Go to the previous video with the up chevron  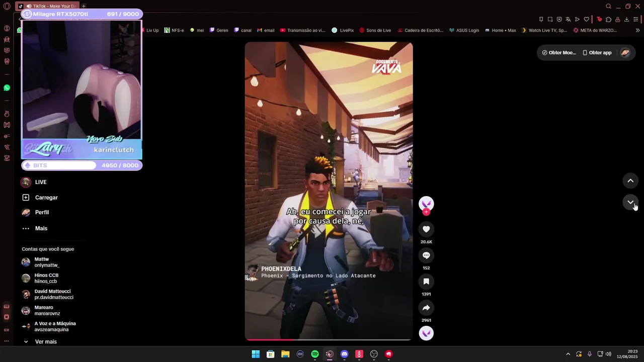(x=630, y=180)
